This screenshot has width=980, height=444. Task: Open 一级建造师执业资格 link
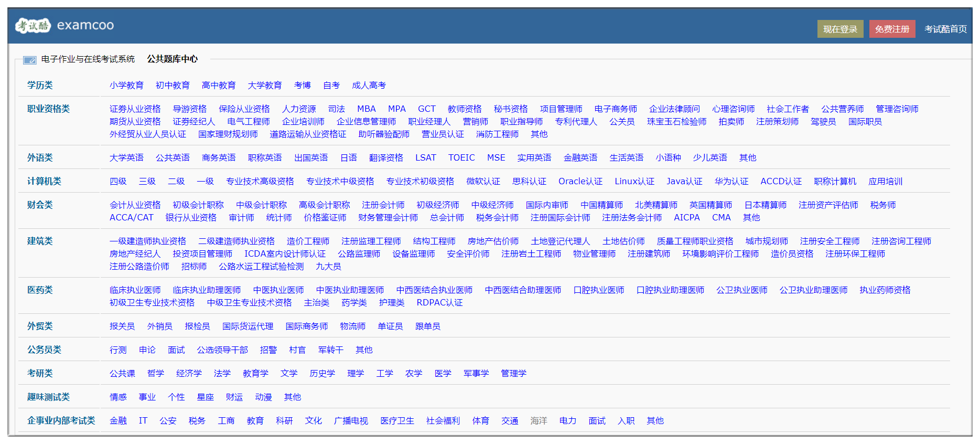147,241
